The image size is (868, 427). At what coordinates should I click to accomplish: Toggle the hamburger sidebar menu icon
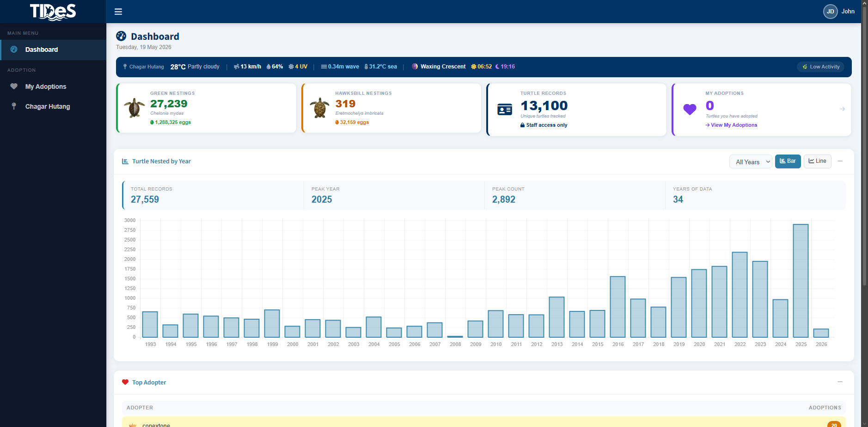coord(118,12)
